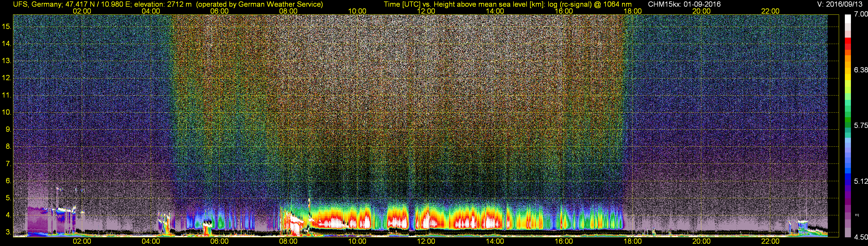Click the 06:00 label on the bottom time axis
The height and width of the screenshot is (246, 868).
(219, 241)
